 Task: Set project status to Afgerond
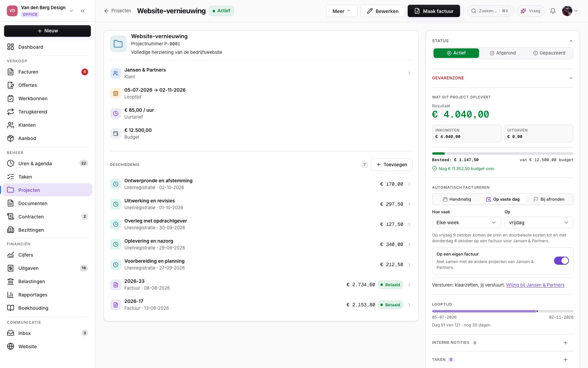click(503, 53)
